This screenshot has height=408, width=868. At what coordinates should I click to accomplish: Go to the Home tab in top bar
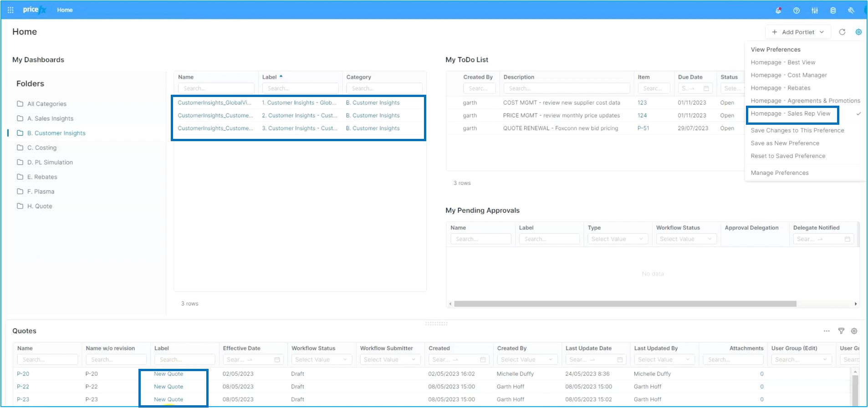coord(65,10)
